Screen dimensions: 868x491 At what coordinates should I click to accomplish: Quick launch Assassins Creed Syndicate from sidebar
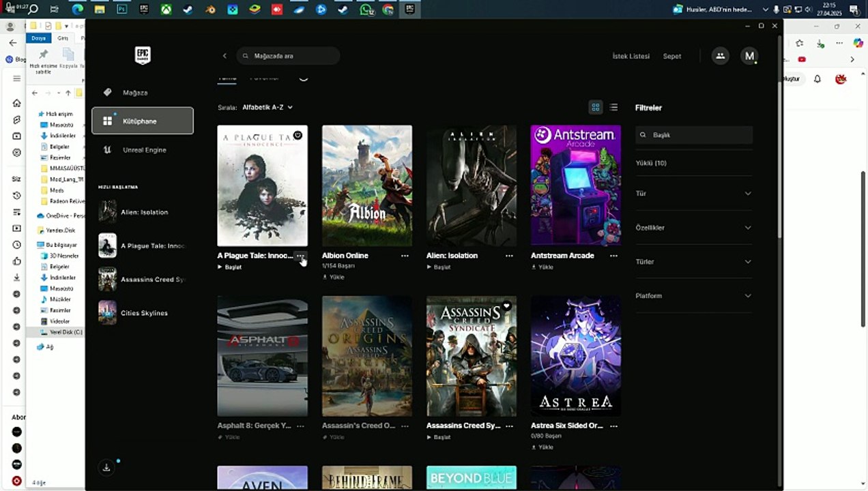(x=143, y=280)
